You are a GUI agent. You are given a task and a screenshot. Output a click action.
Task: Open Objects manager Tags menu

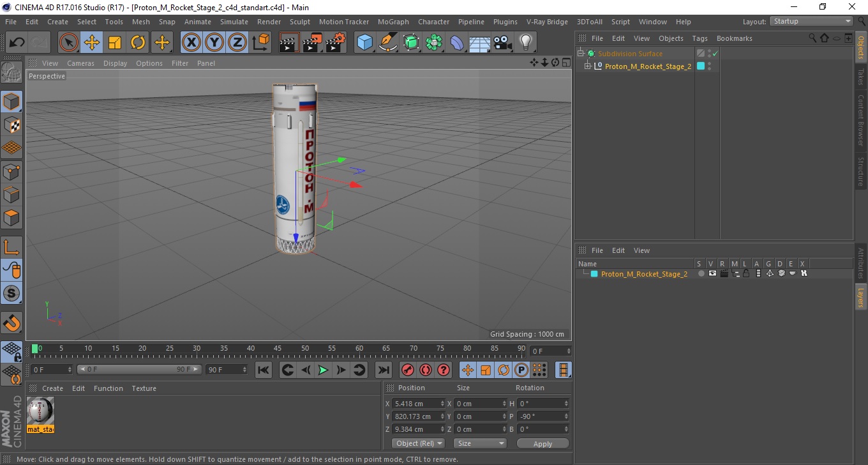700,38
